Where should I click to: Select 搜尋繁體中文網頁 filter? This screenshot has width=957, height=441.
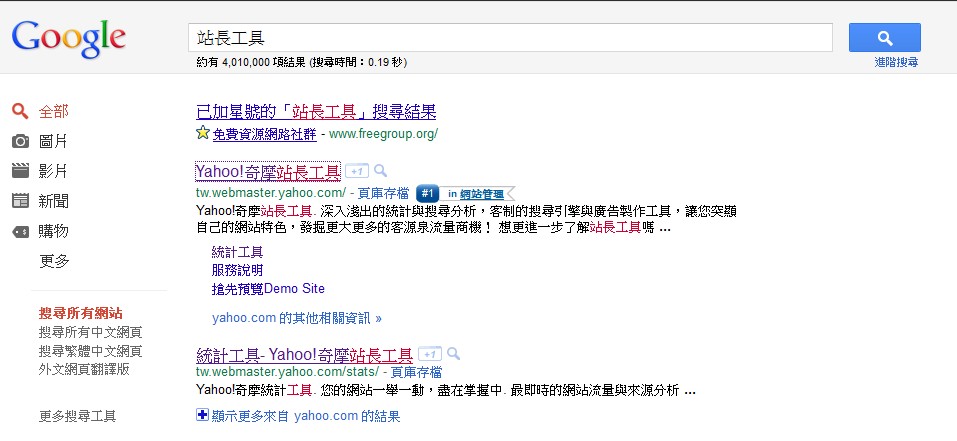coord(90,351)
